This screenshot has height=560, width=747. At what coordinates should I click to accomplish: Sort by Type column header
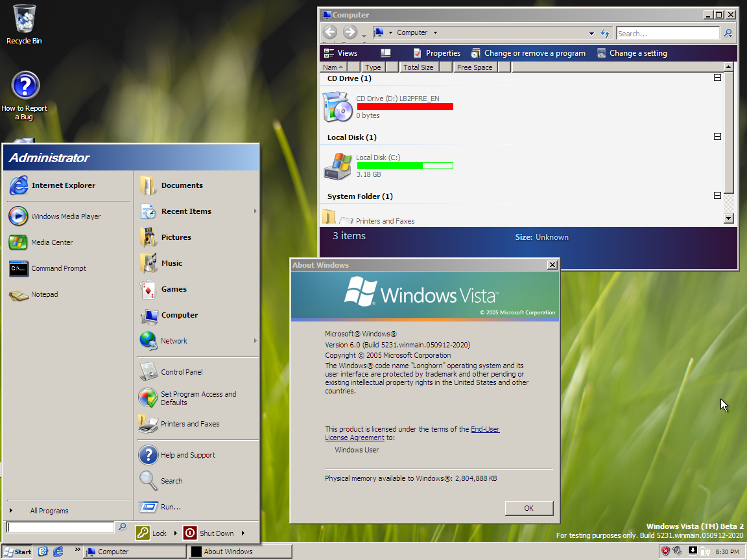tap(373, 67)
